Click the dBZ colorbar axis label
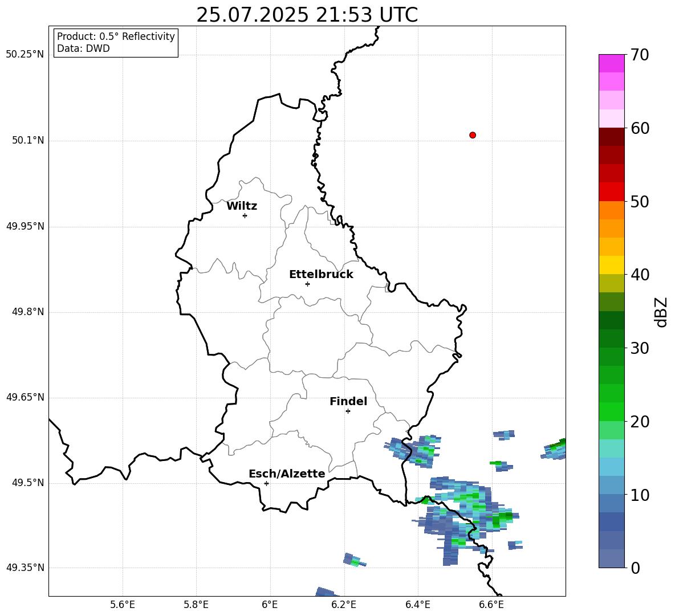This screenshot has height=616, width=675. (661, 312)
